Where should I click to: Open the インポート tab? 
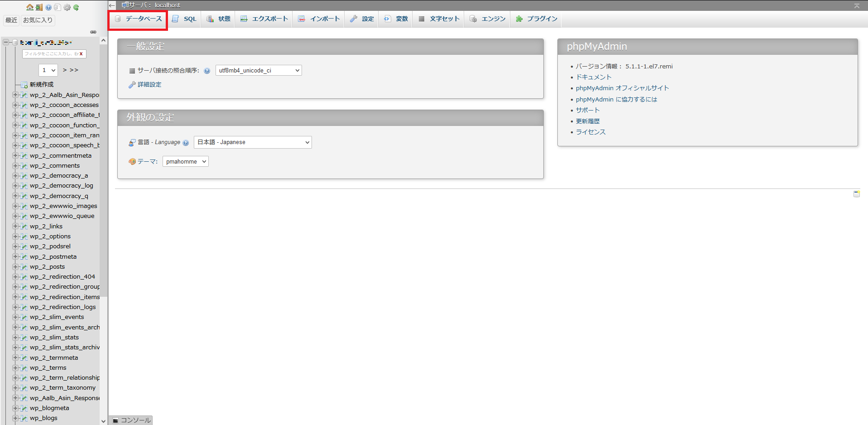click(x=319, y=19)
